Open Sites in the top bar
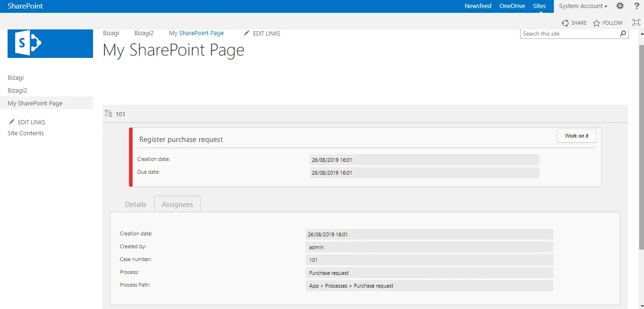 pos(540,6)
